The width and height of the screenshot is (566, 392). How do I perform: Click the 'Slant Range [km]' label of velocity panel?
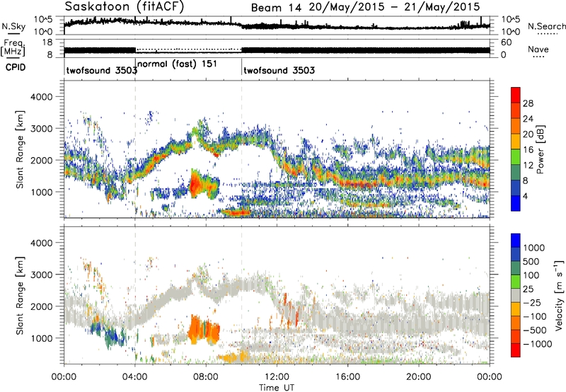(20, 296)
